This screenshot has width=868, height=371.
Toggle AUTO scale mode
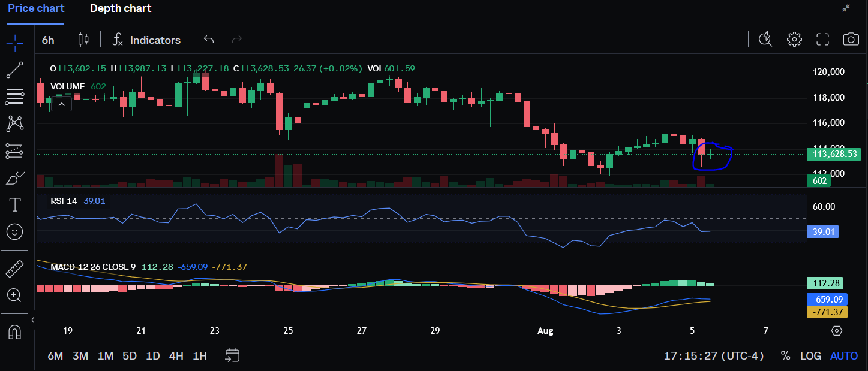844,355
